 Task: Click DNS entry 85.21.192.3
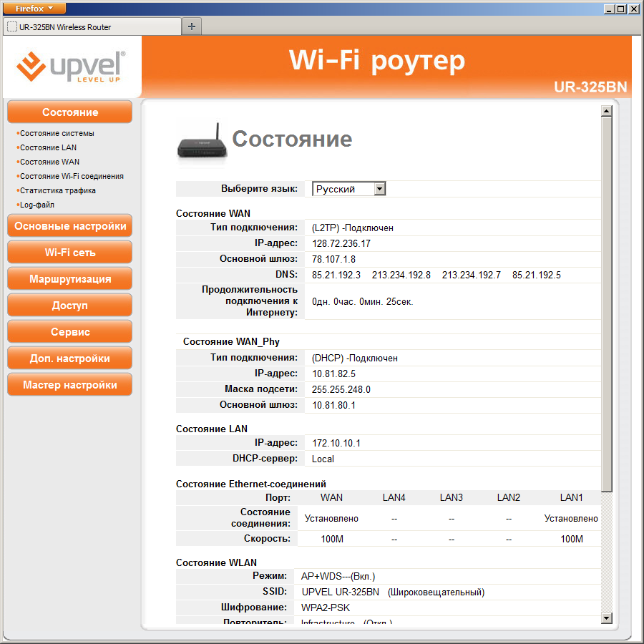(x=336, y=275)
